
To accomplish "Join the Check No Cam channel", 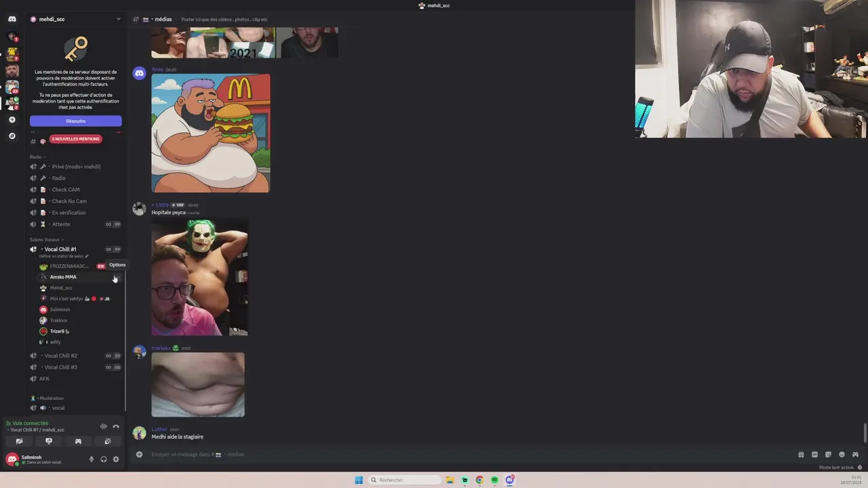I will click(x=75, y=201).
